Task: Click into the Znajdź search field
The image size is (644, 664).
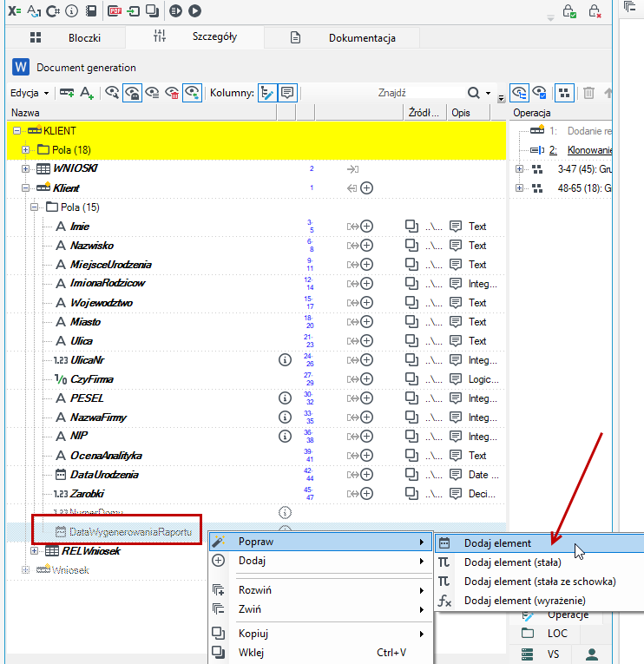Action: (419, 93)
